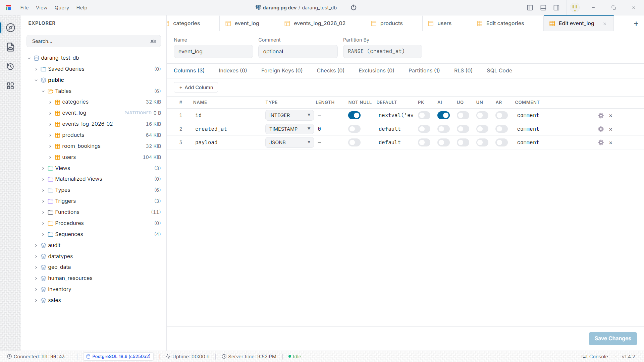Image resolution: width=644 pixels, height=362 pixels.
Task: Open the saved queries file sidebar icon
Action: point(10,47)
